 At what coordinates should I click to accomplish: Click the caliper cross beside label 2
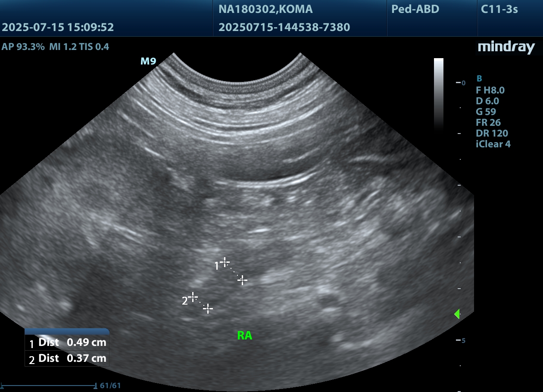click(x=193, y=296)
